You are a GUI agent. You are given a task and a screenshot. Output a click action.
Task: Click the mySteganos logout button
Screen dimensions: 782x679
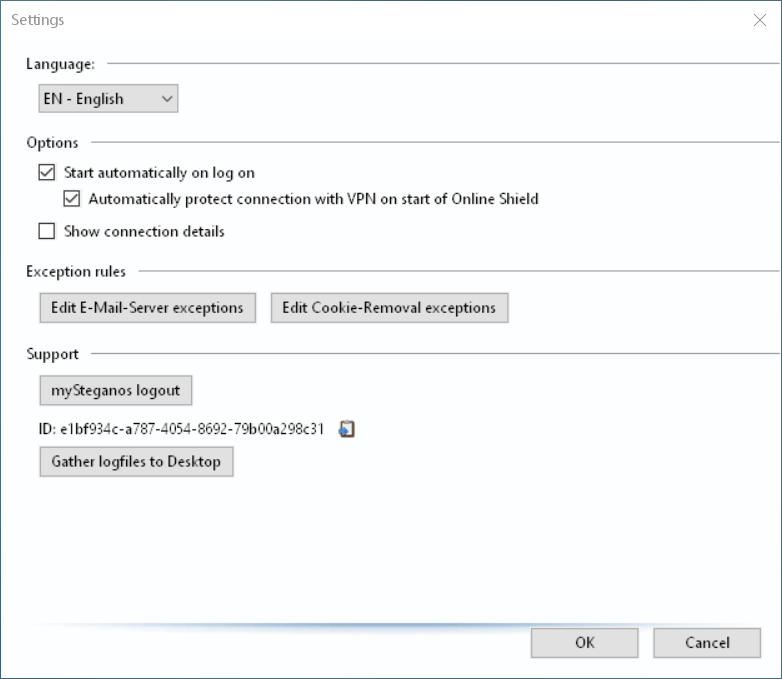click(x=116, y=390)
